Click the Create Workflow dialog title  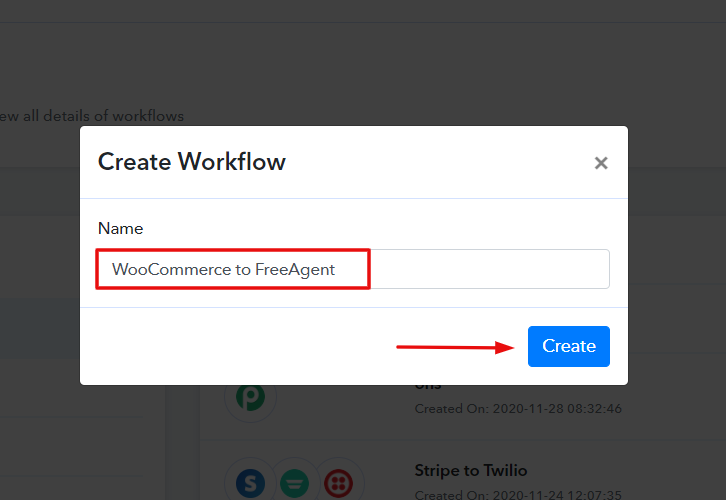tap(192, 162)
